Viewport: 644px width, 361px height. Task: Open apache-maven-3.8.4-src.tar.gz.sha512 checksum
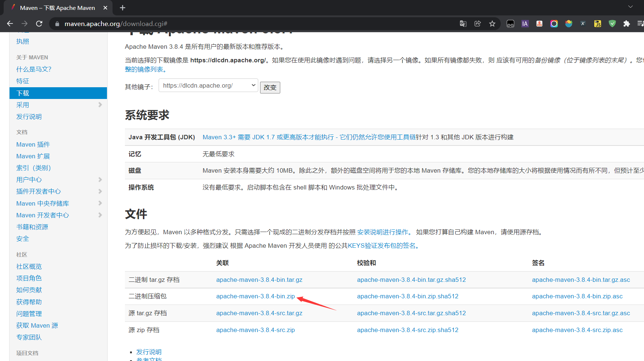click(411, 313)
